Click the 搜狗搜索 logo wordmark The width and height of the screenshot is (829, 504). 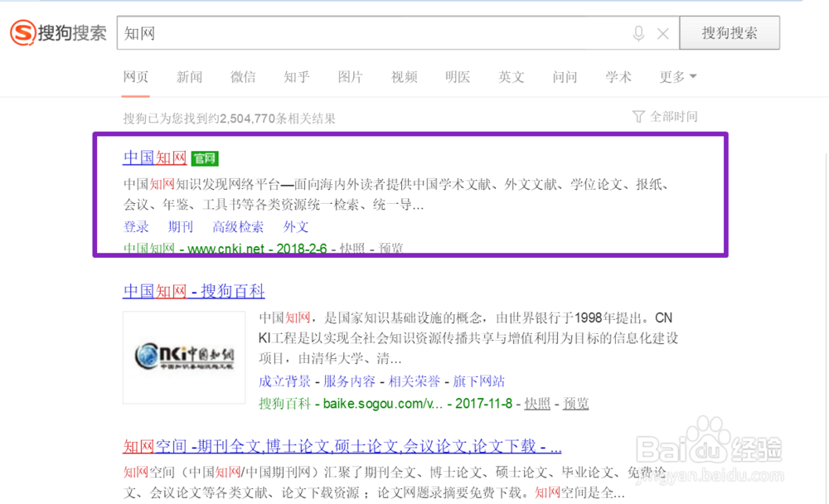pos(72,33)
